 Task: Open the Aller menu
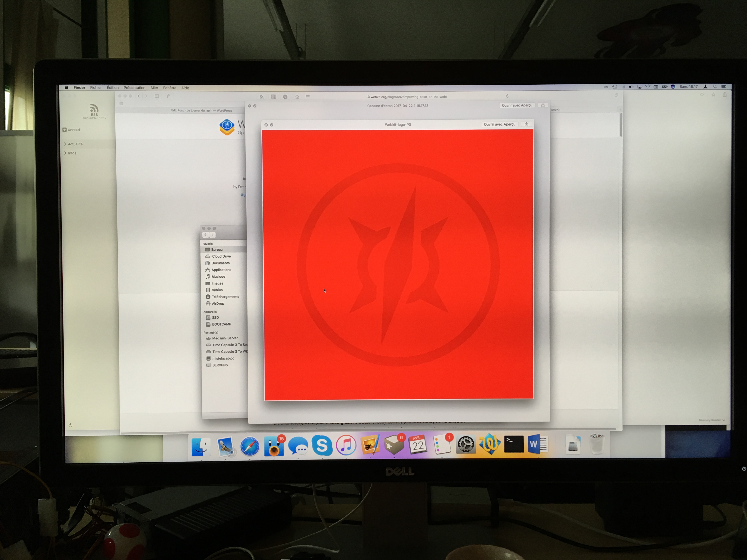pyautogui.click(x=154, y=88)
